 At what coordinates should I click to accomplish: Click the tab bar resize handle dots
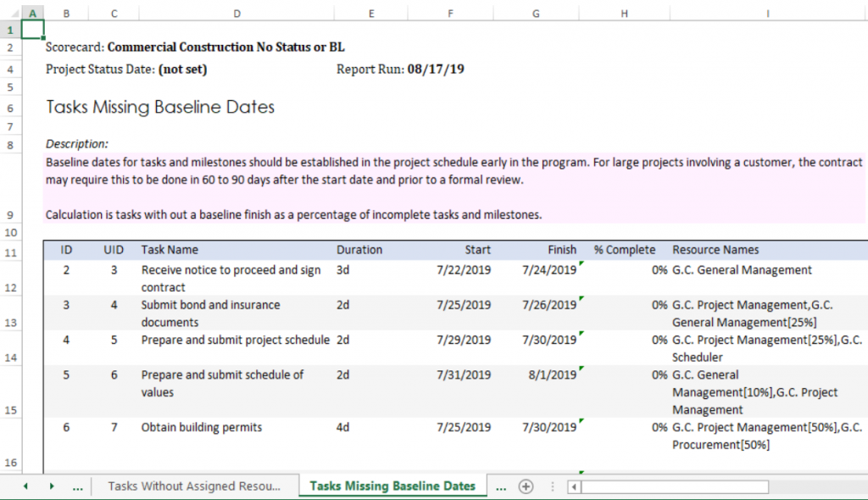coord(553,486)
